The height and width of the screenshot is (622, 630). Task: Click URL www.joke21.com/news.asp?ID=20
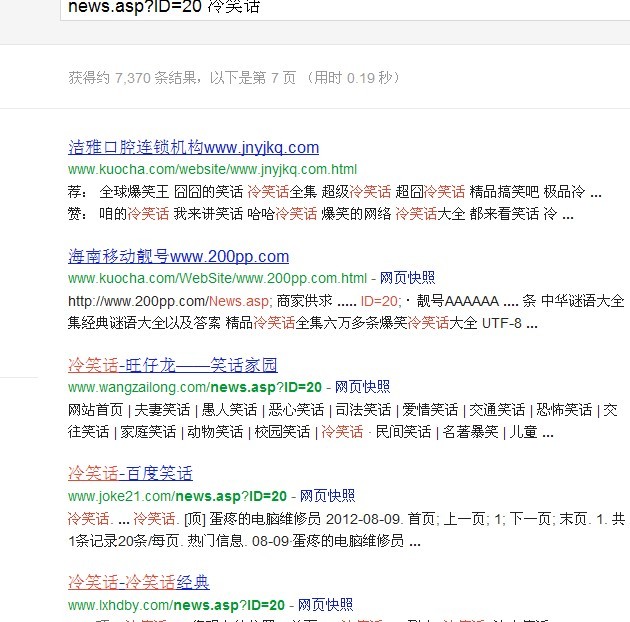pyautogui.click(x=177, y=496)
